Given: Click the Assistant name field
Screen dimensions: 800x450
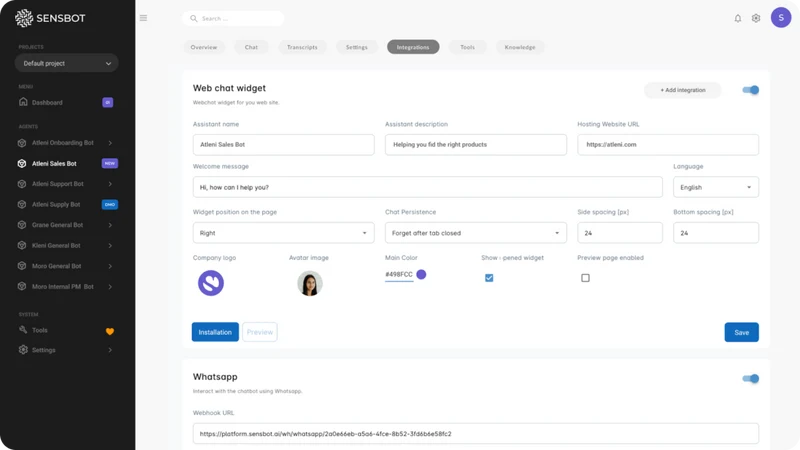Looking at the screenshot, I should [283, 144].
